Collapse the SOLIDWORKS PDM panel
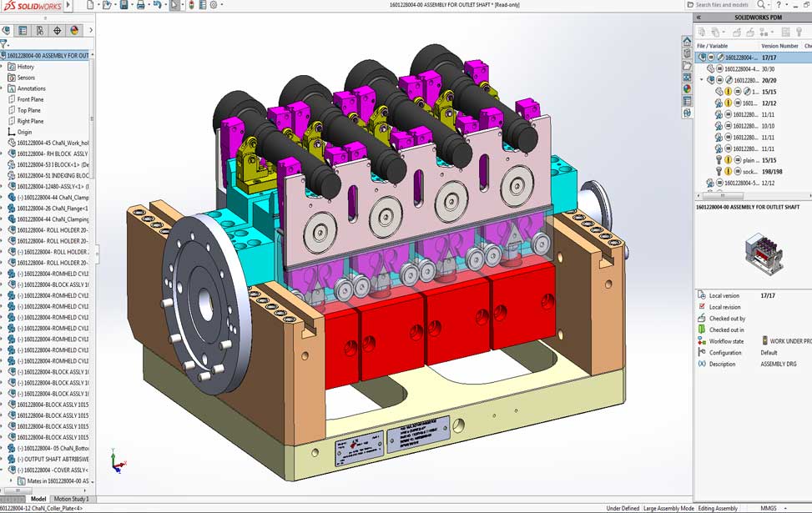 click(699, 17)
